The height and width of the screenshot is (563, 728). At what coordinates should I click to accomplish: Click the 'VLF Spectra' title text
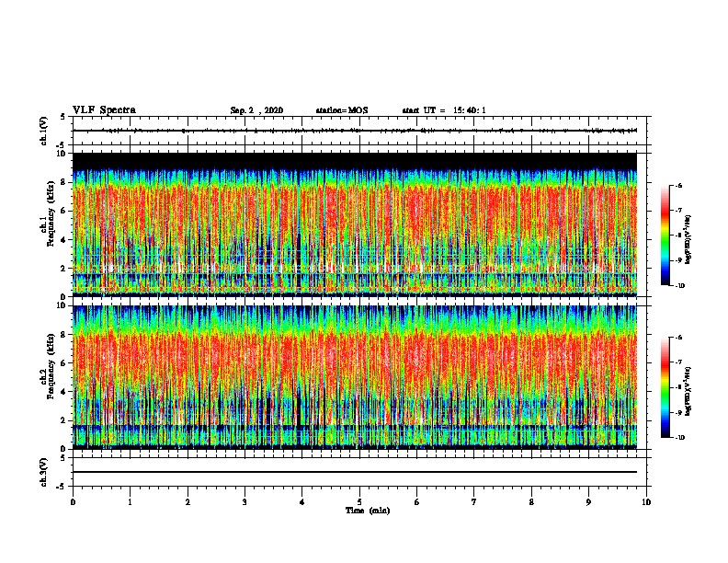[104, 110]
